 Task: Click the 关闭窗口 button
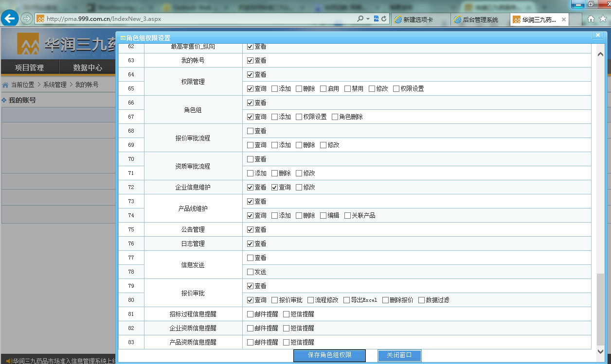point(399,355)
